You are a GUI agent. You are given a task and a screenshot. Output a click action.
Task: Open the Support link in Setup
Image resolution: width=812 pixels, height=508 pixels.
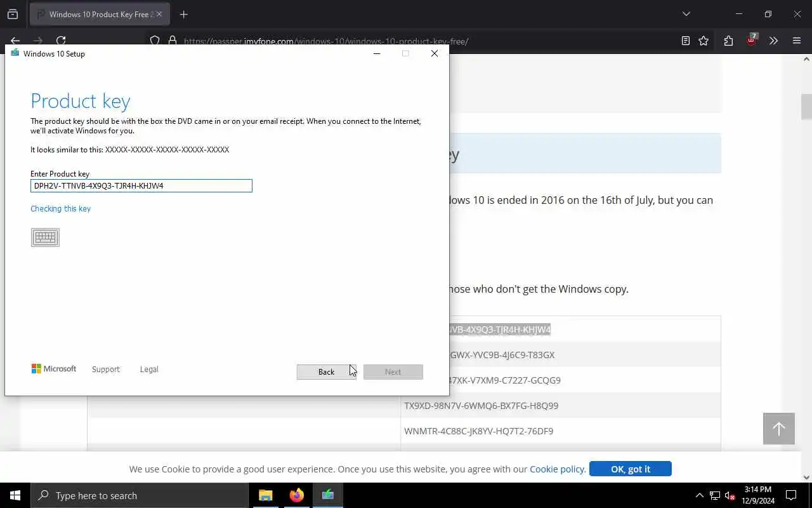click(x=106, y=369)
